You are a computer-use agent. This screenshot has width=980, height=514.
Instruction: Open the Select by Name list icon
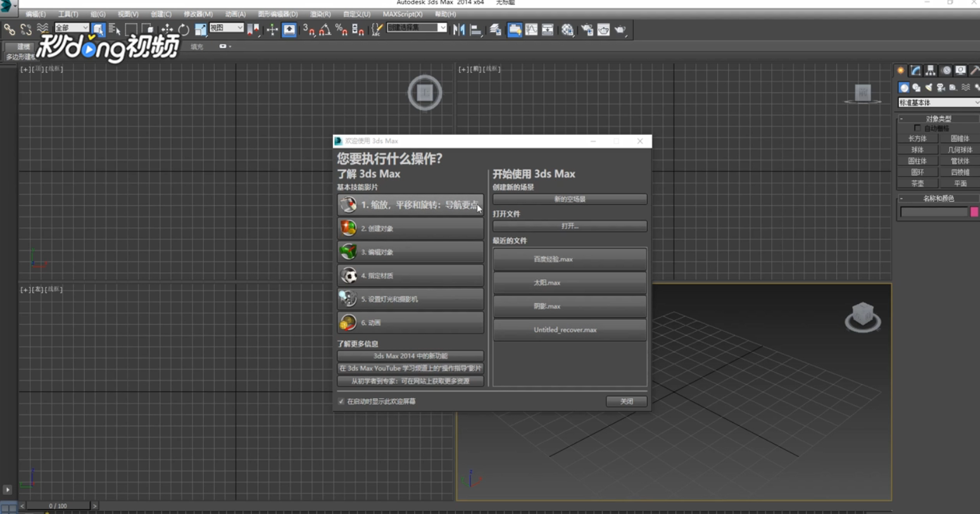click(115, 29)
